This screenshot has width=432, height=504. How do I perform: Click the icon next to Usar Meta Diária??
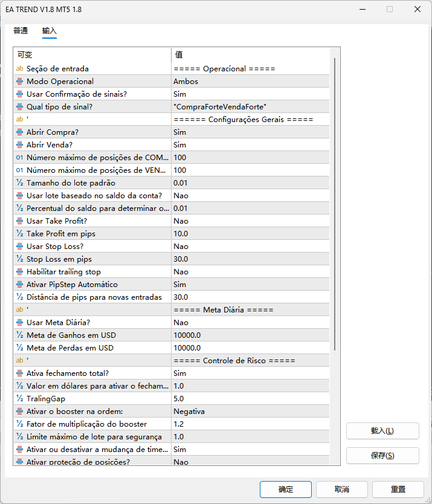[19, 323]
